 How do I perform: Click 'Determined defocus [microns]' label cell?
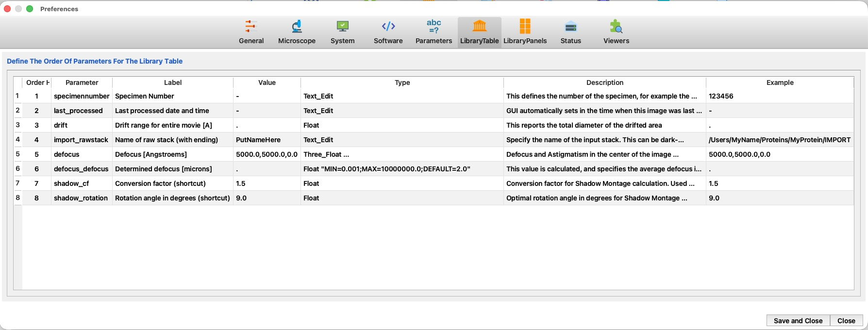pos(173,169)
